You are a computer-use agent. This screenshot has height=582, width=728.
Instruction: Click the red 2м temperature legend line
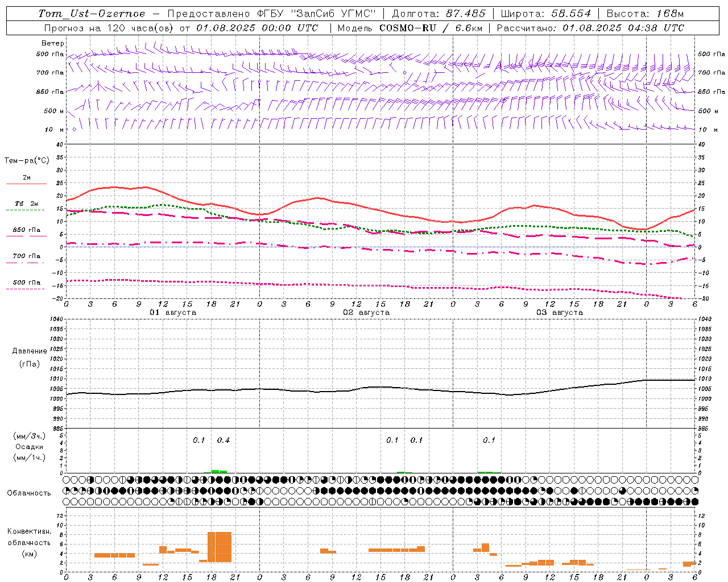pyautogui.click(x=26, y=184)
